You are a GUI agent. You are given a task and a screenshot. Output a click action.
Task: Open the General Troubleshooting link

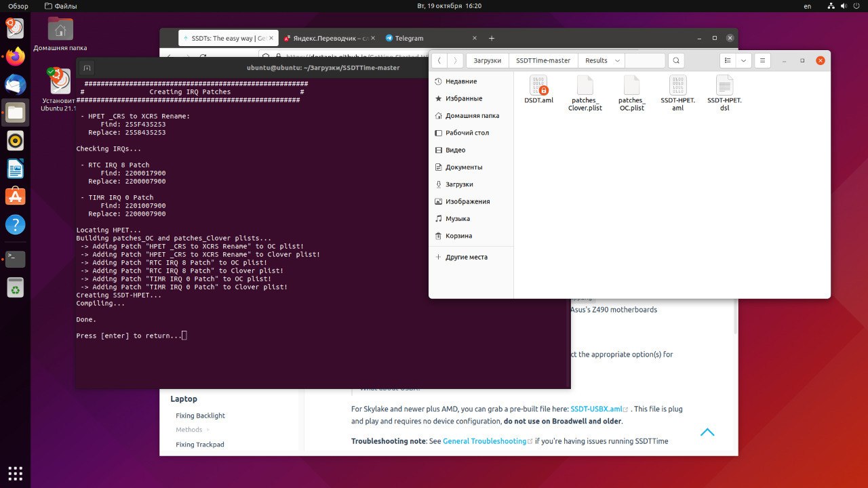(x=484, y=441)
